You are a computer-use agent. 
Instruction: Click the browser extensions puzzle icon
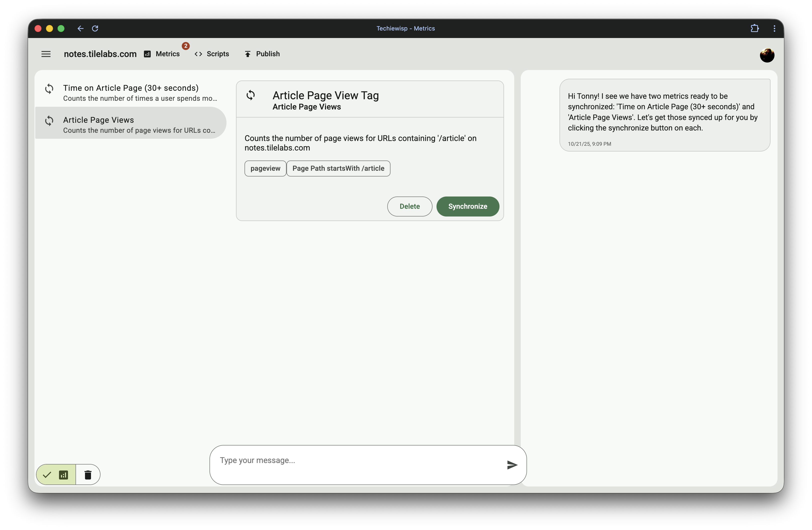[x=755, y=28]
